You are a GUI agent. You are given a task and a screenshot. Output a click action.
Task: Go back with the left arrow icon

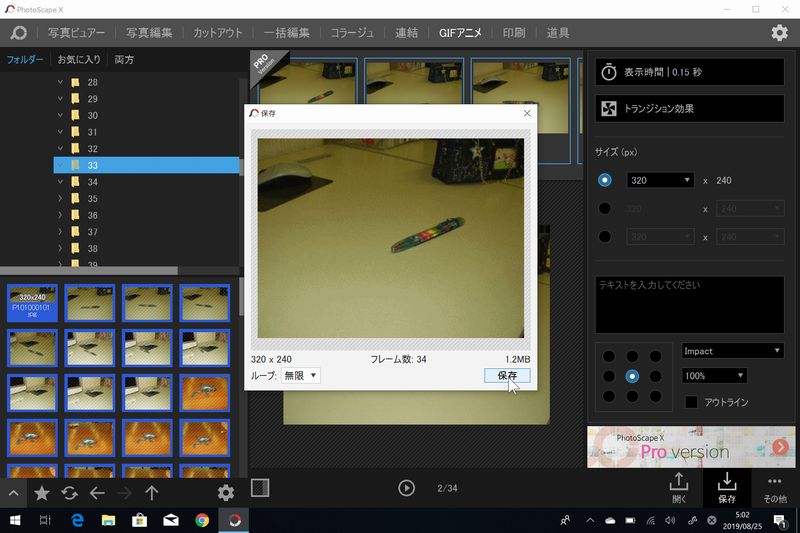click(97, 493)
